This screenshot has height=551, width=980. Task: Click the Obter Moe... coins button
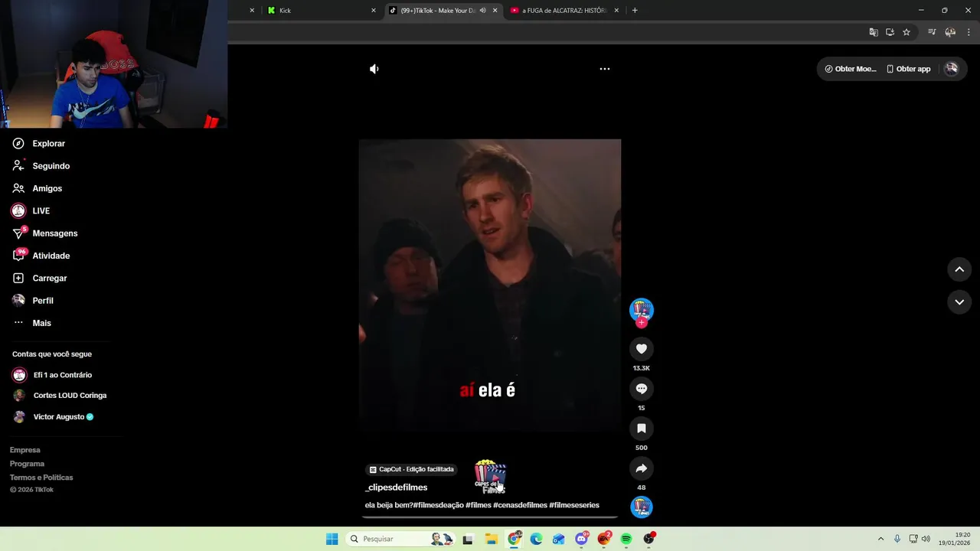850,69
